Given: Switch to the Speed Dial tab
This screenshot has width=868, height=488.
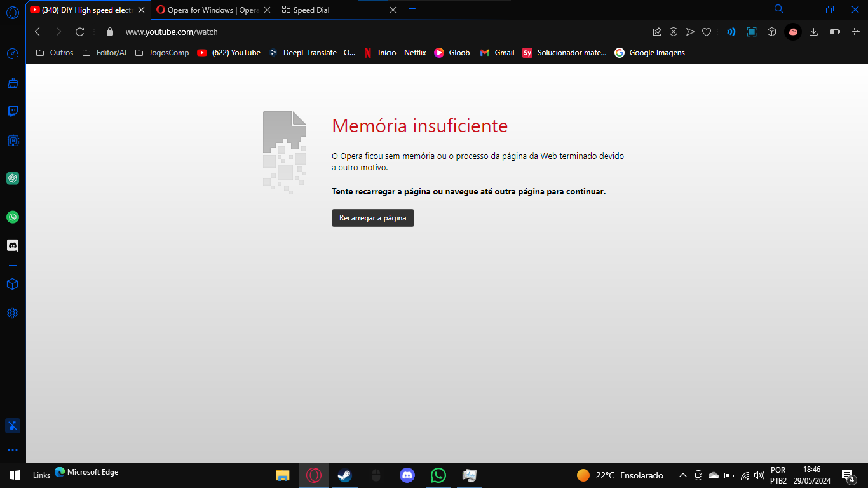Looking at the screenshot, I should point(339,10).
